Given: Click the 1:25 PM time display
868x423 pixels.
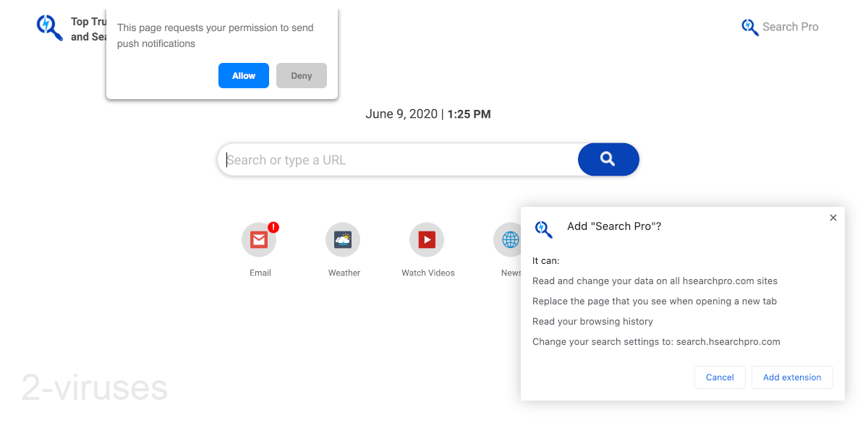Looking at the screenshot, I should 469,114.
